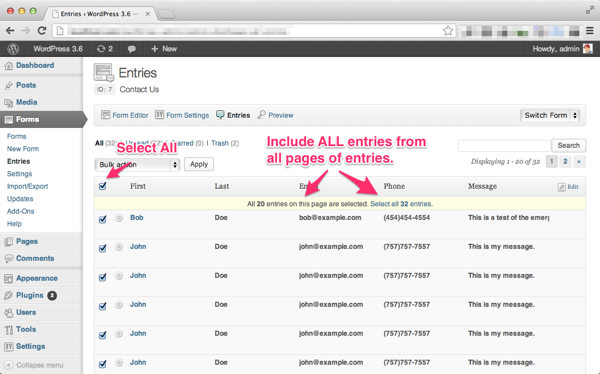This screenshot has height=374, width=600.
Task: Open the Bulk action dropdown
Action: tap(137, 165)
